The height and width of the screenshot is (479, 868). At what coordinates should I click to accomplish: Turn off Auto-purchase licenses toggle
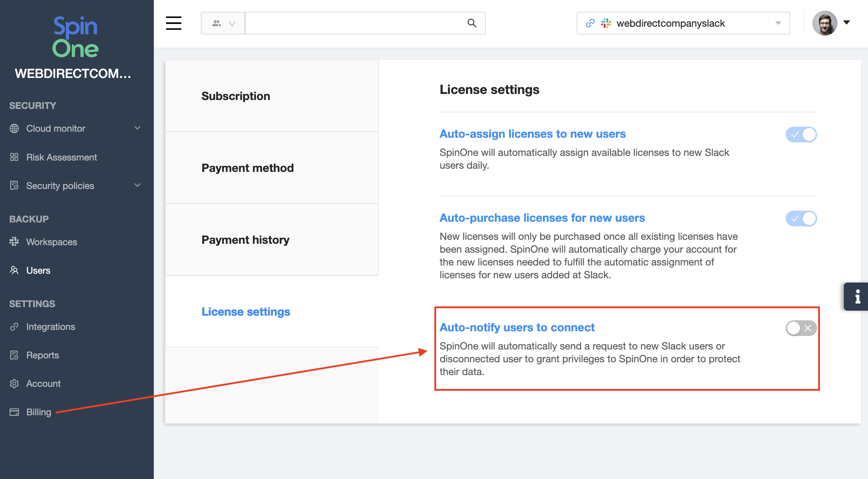tap(801, 219)
